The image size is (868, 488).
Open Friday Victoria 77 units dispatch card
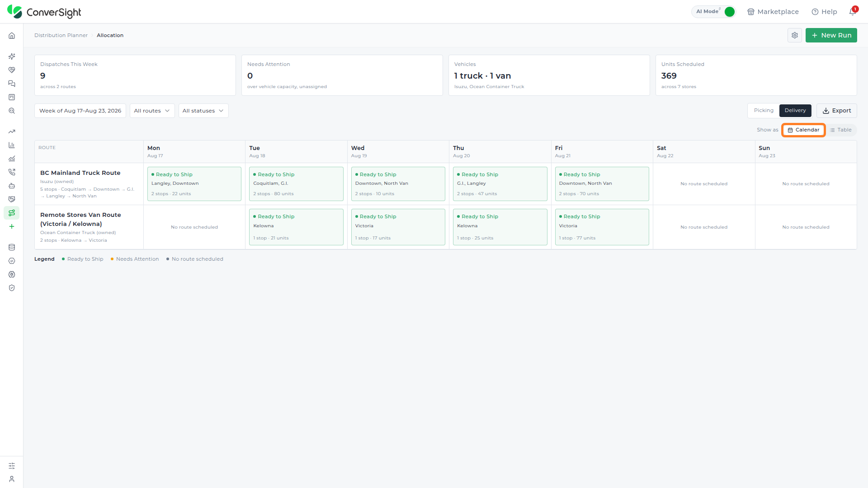[x=602, y=227]
